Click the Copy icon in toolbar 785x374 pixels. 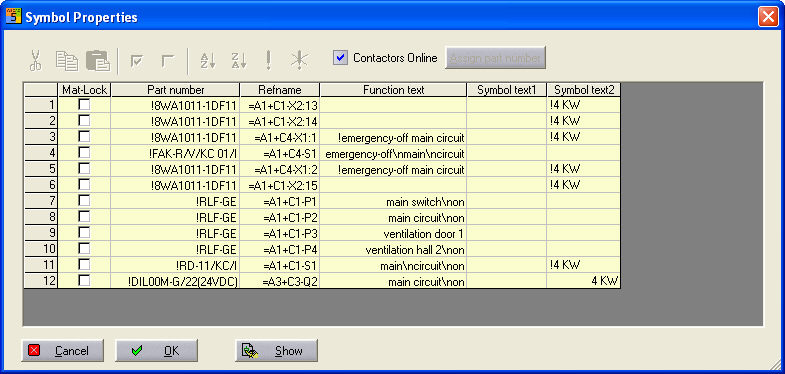pos(67,60)
